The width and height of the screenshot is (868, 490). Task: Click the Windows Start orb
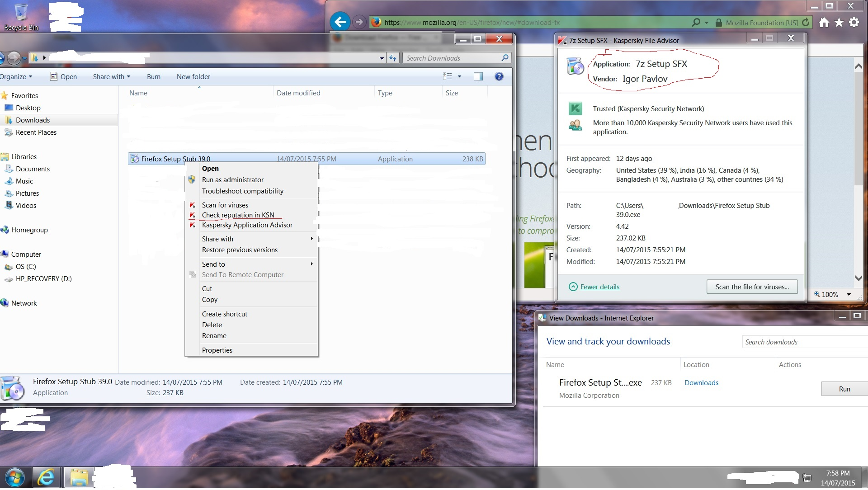coord(14,478)
